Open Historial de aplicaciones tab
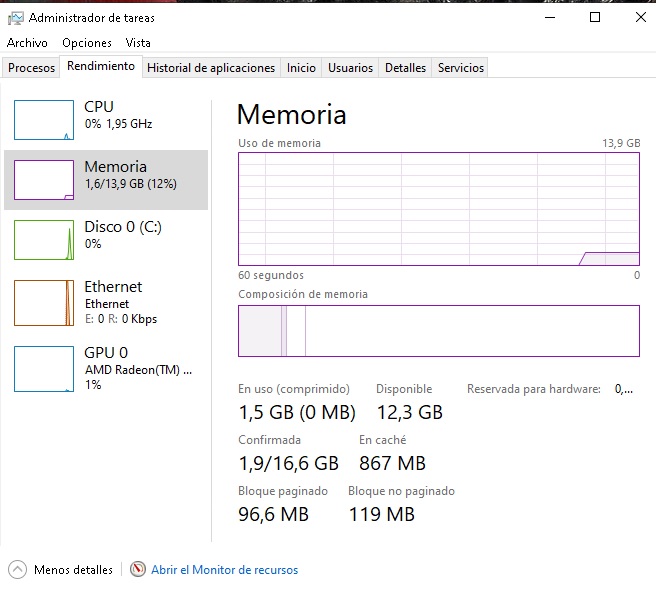 click(211, 68)
